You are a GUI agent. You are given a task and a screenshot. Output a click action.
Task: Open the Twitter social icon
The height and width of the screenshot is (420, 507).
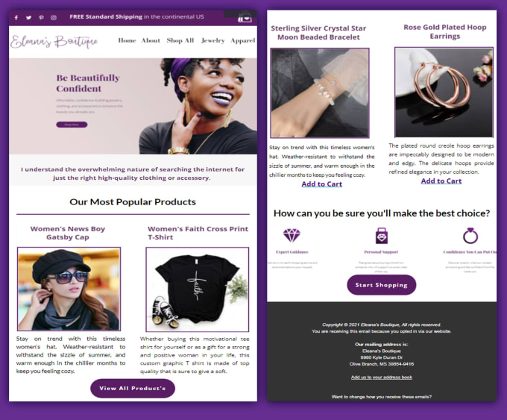29,17
